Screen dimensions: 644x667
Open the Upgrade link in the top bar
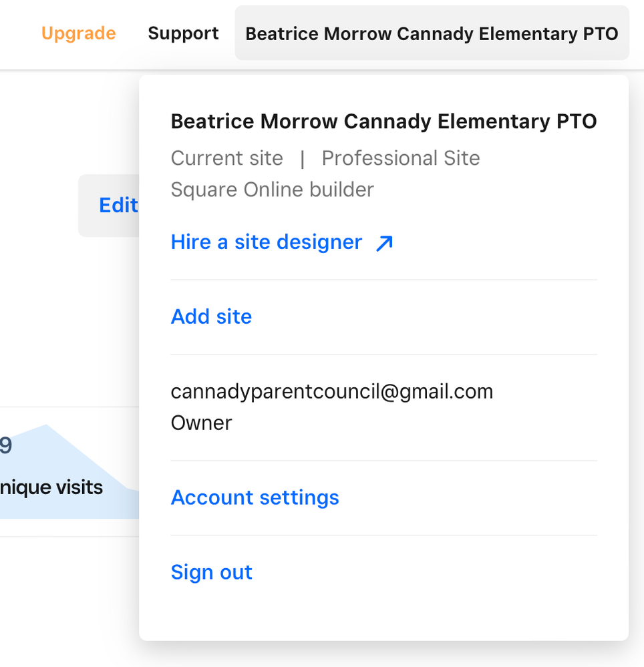[78, 33]
